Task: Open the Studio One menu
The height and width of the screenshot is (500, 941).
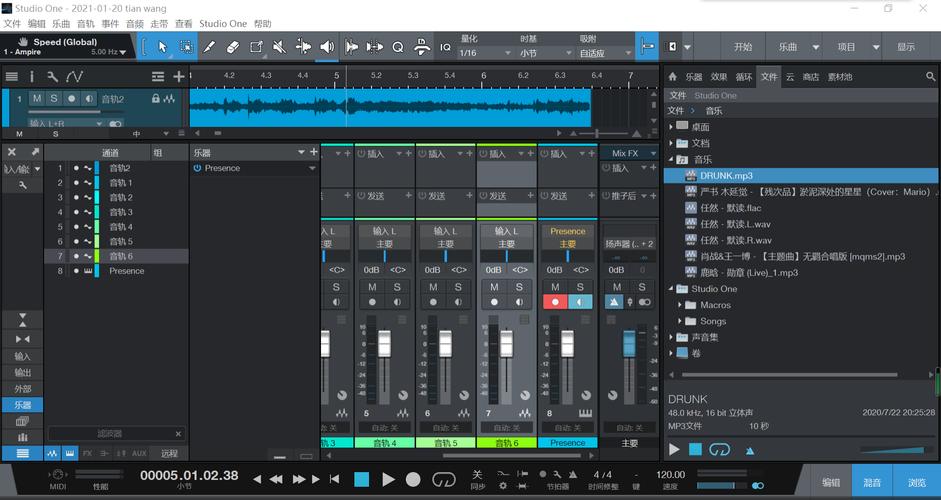Action: pyautogui.click(x=223, y=23)
